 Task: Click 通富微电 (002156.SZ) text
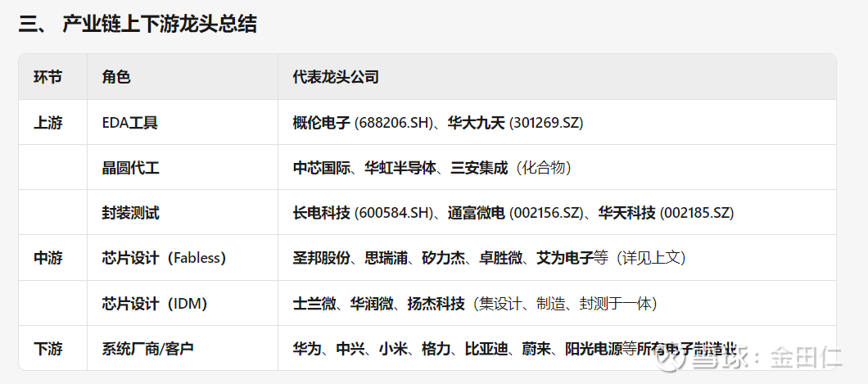(x=515, y=213)
